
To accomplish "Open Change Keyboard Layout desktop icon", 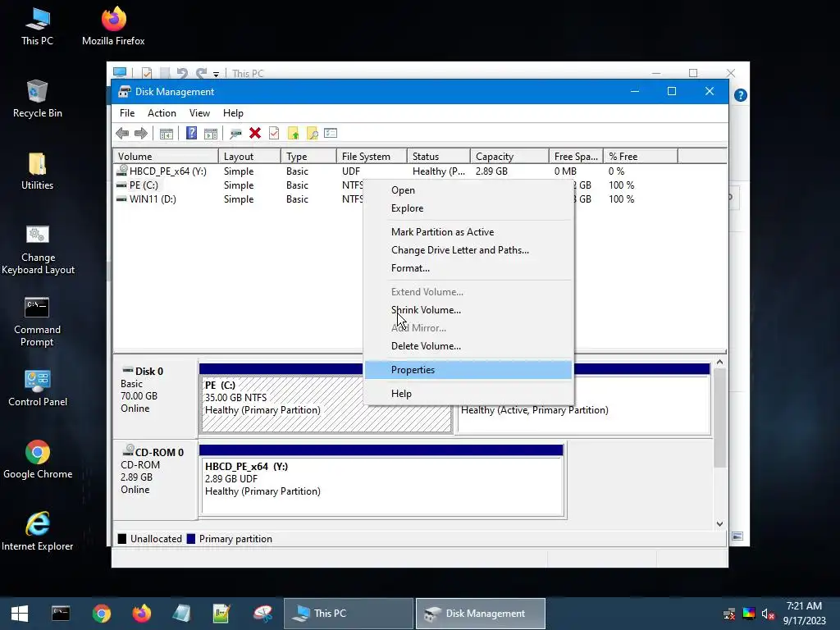I will [x=38, y=250].
